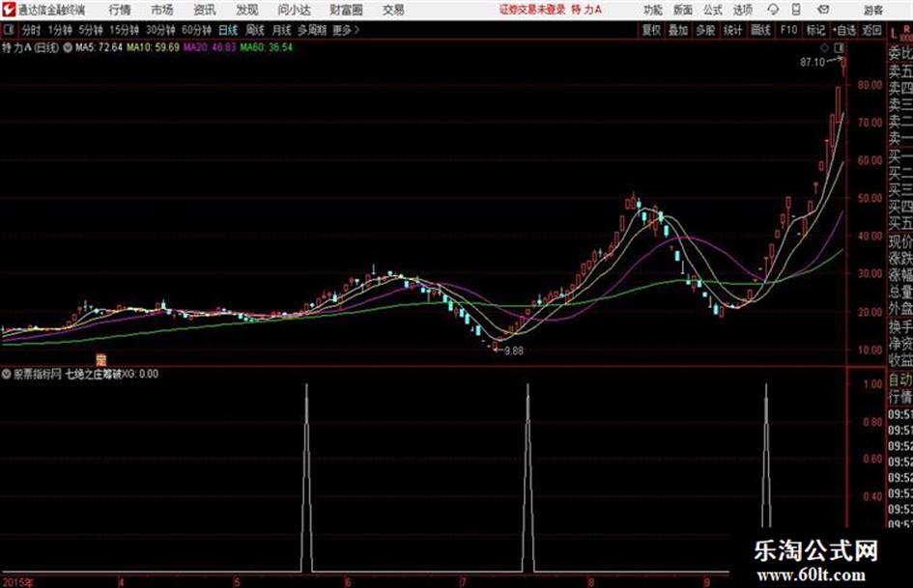Open the 发现 menu

[247, 10]
